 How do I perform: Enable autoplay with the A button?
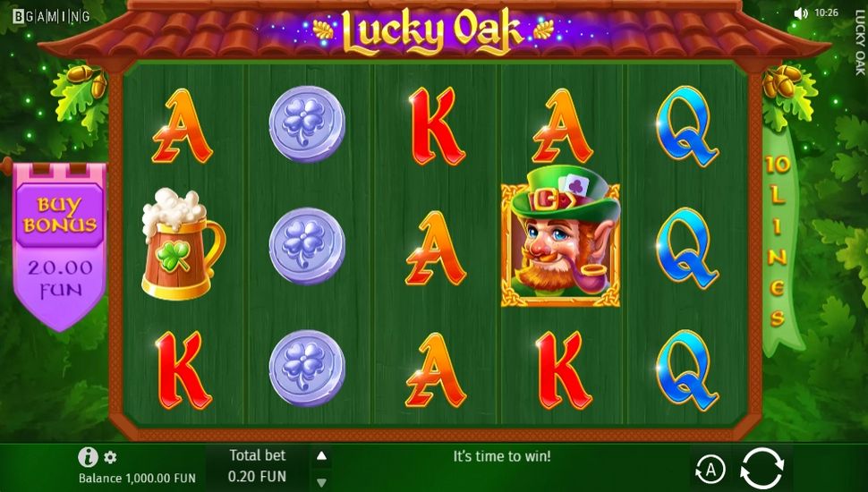click(710, 470)
